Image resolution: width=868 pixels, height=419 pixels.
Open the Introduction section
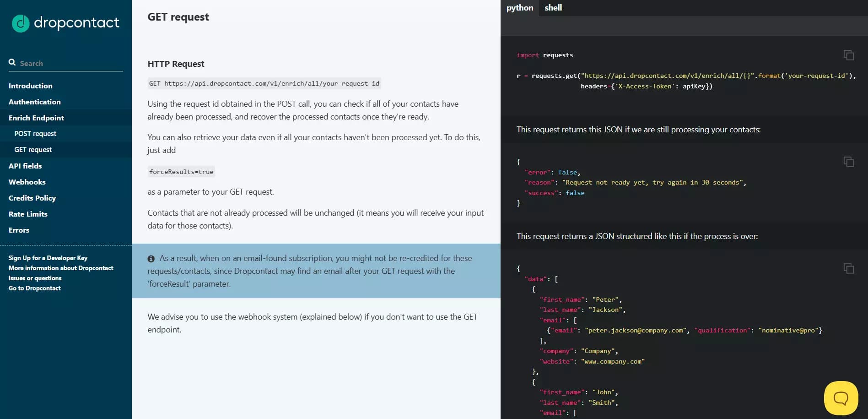pyautogui.click(x=30, y=86)
